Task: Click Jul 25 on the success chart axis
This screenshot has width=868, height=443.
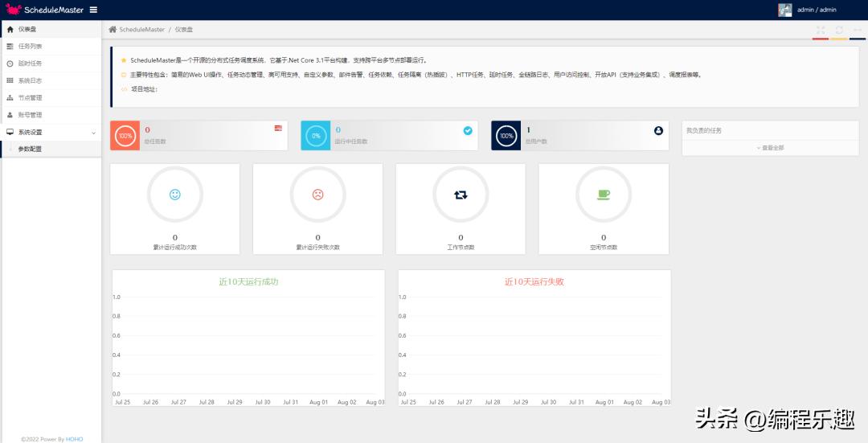Action: (x=122, y=402)
